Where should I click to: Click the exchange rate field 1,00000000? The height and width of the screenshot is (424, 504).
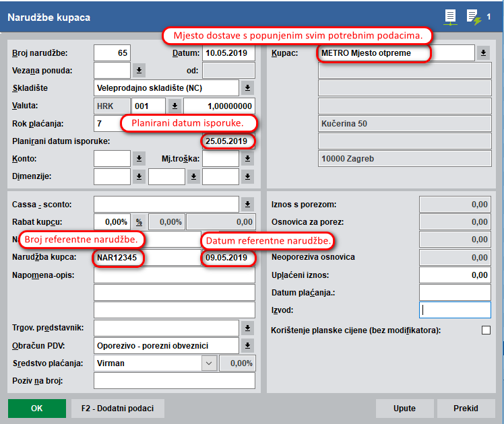(219, 106)
